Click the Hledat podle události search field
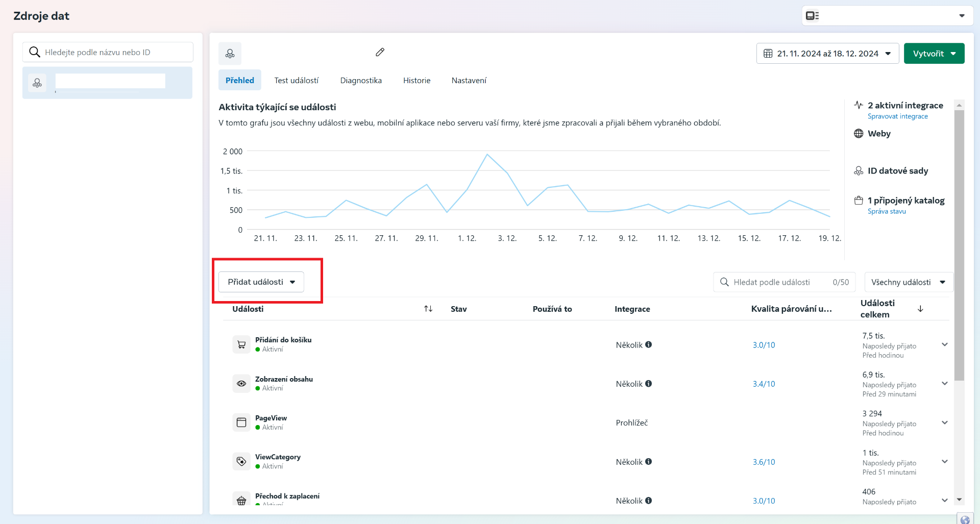 (786, 282)
